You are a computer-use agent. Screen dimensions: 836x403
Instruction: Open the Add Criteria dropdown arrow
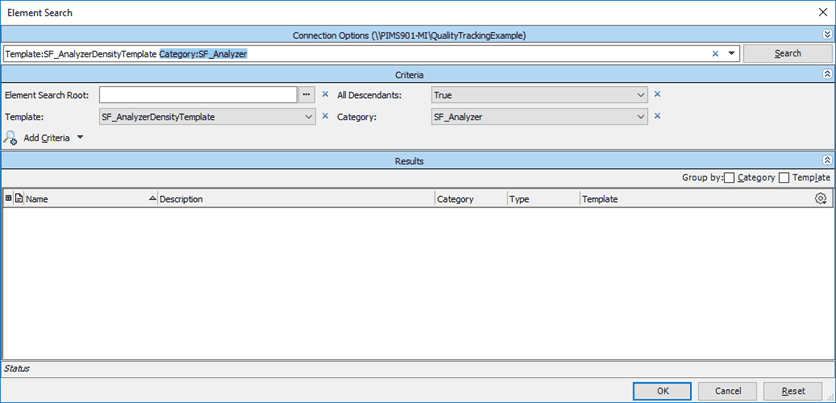(x=80, y=138)
